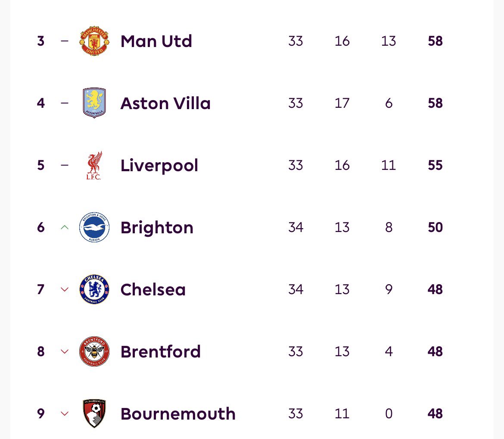Select the Liverpool team name
The width and height of the screenshot is (504, 439).
tap(159, 166)
